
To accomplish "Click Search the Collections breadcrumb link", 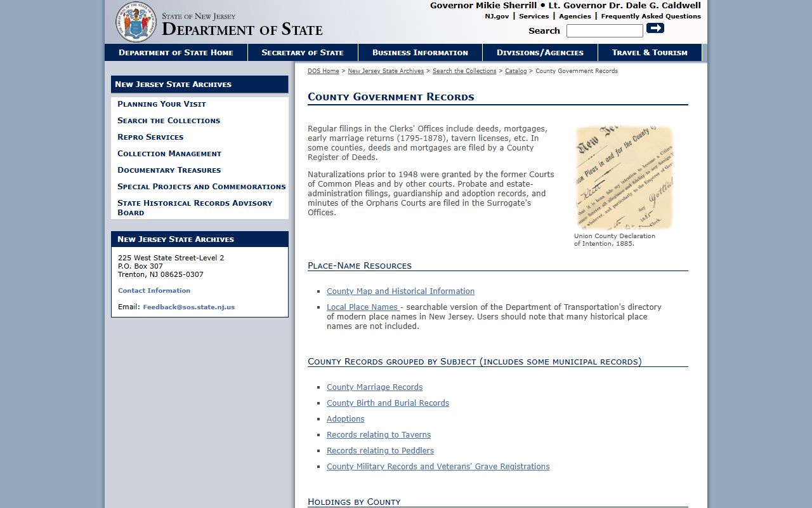I will [464, 71].
